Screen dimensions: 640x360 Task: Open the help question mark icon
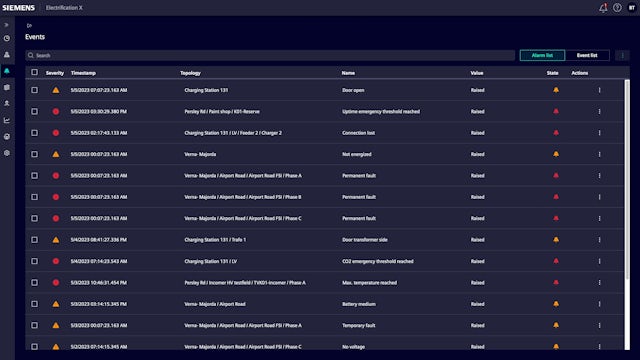617,7
